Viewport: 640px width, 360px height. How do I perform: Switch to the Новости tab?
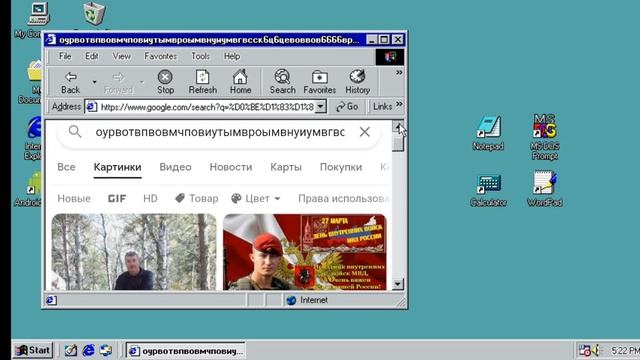[231, 167]
